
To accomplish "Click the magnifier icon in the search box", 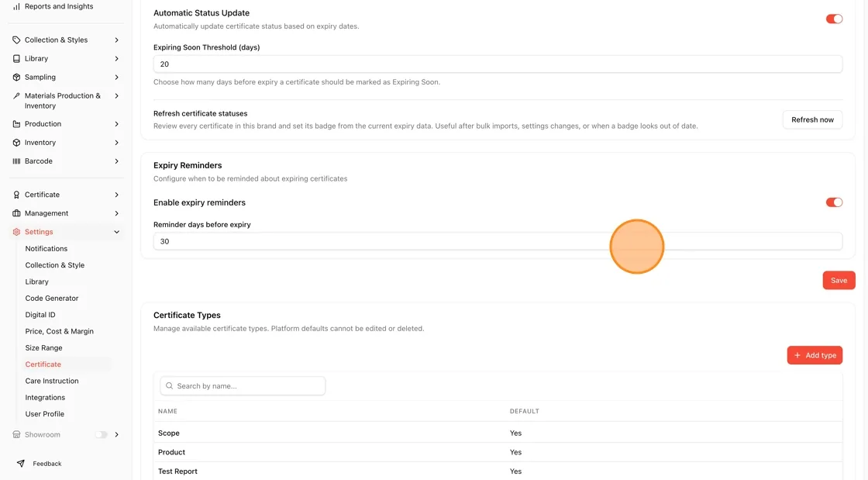I will pyautogui.click(x=170, y=386).
